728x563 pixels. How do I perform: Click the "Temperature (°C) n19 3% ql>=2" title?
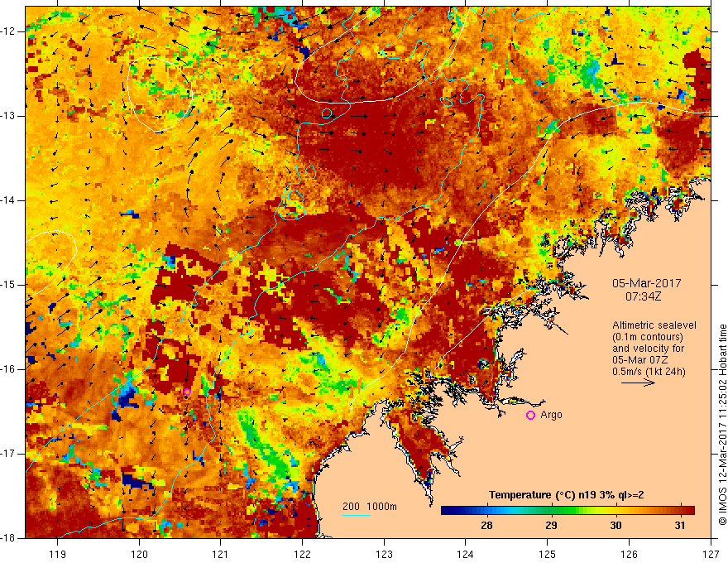(566, 495)
